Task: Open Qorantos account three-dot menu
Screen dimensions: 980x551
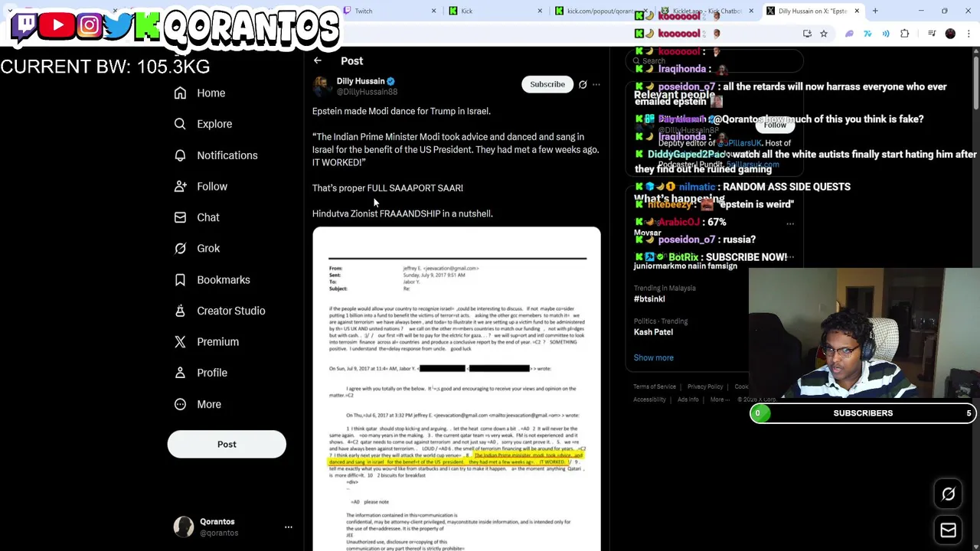Action: [x=289, y=527]
